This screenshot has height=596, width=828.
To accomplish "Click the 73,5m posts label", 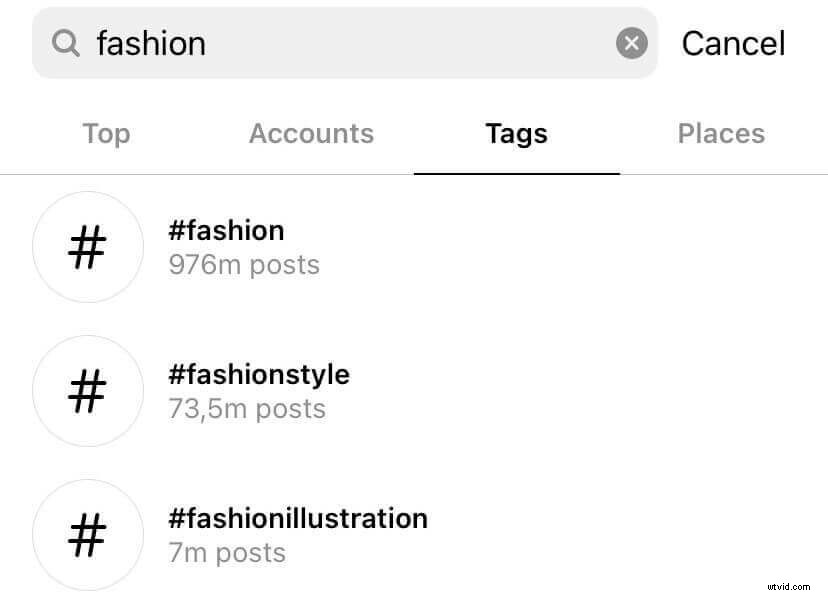I will point(246,409).
